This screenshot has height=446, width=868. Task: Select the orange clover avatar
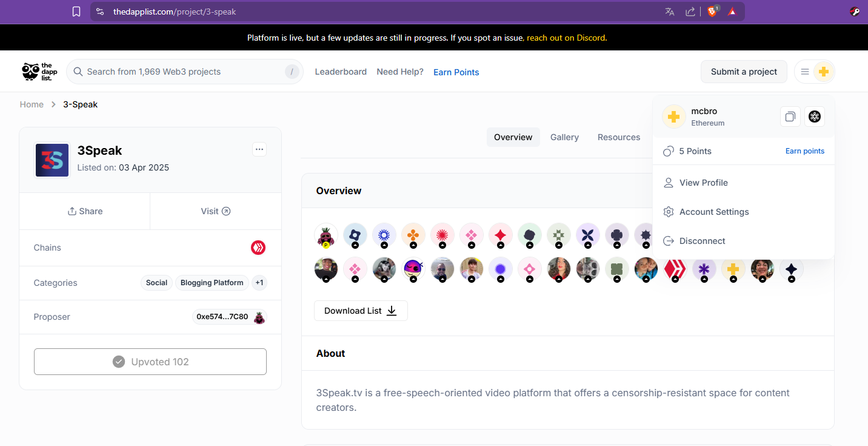coord(413,235)
